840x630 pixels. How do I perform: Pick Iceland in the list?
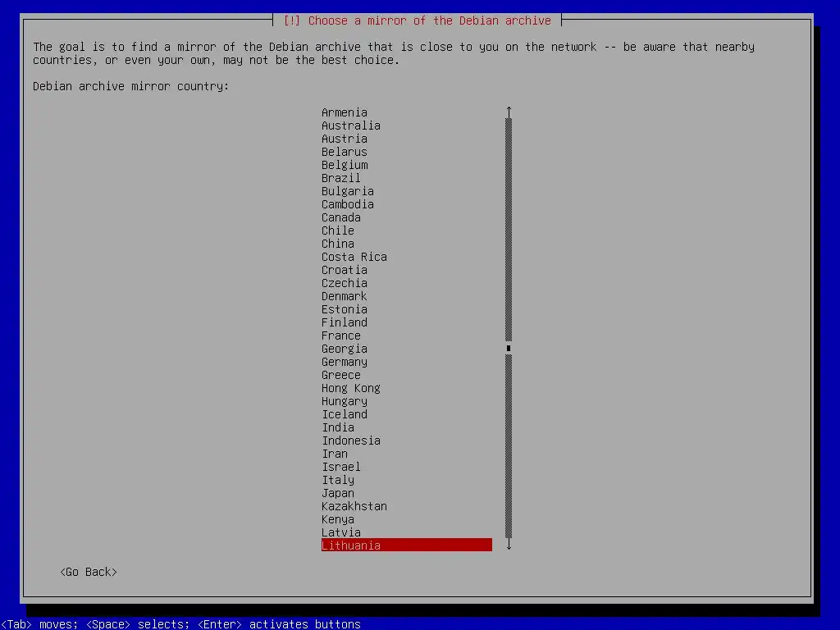[345, 414]
